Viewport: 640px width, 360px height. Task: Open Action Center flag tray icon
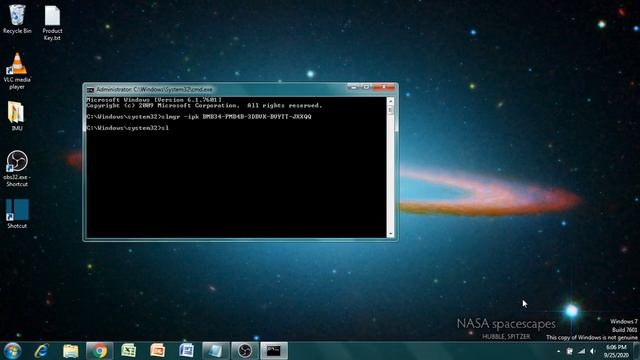570,351
